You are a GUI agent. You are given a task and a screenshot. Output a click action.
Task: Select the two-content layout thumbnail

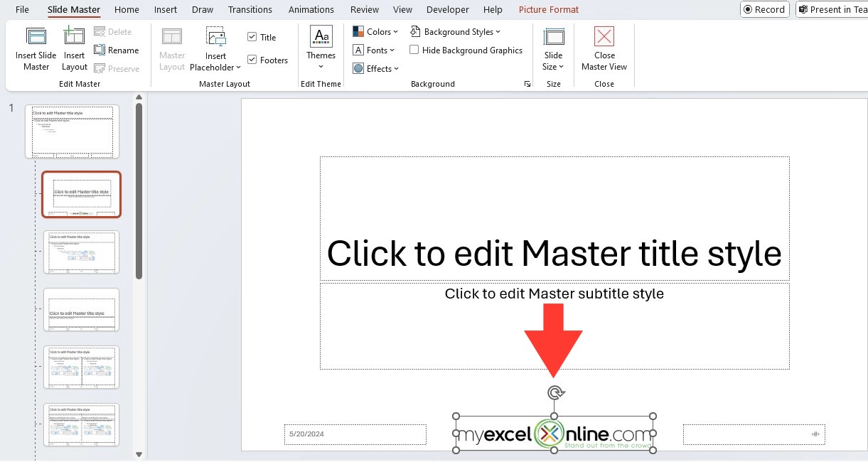coord(82,367)
